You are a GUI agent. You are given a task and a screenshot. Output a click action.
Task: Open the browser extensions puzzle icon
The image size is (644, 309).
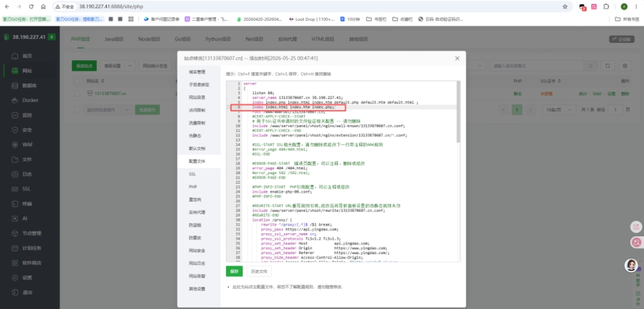(x=606, y=6)
